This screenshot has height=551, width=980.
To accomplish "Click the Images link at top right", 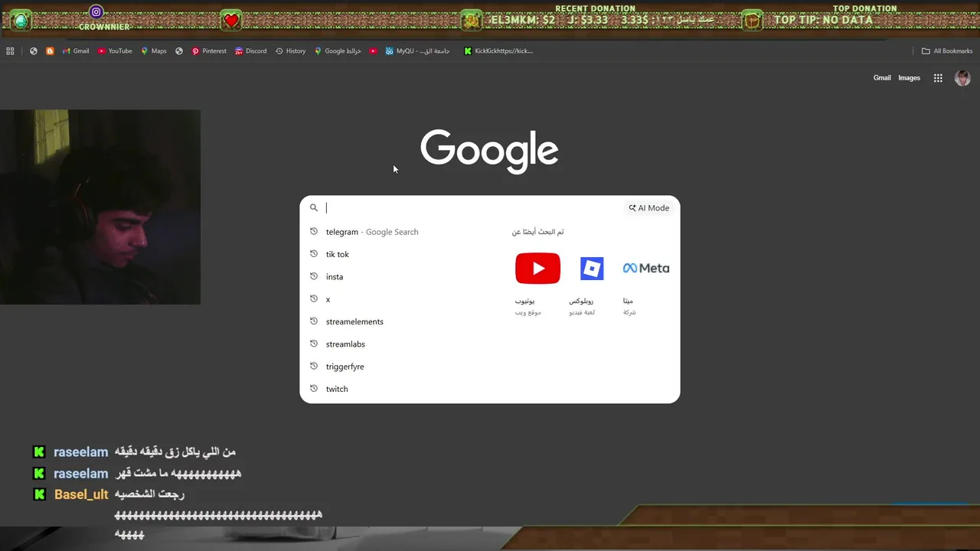I will click(x=909, y=78).
